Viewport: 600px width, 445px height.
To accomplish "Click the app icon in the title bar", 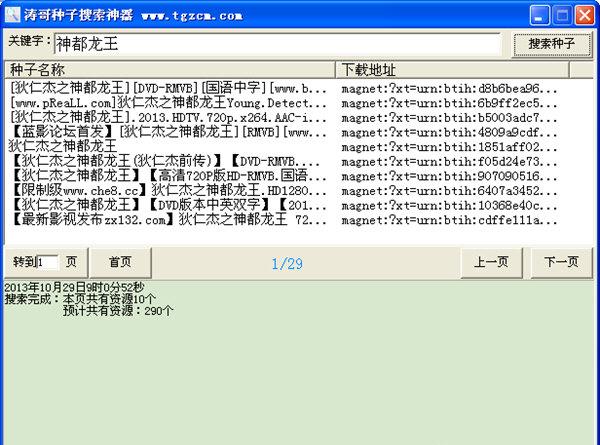I will [12, 14].
